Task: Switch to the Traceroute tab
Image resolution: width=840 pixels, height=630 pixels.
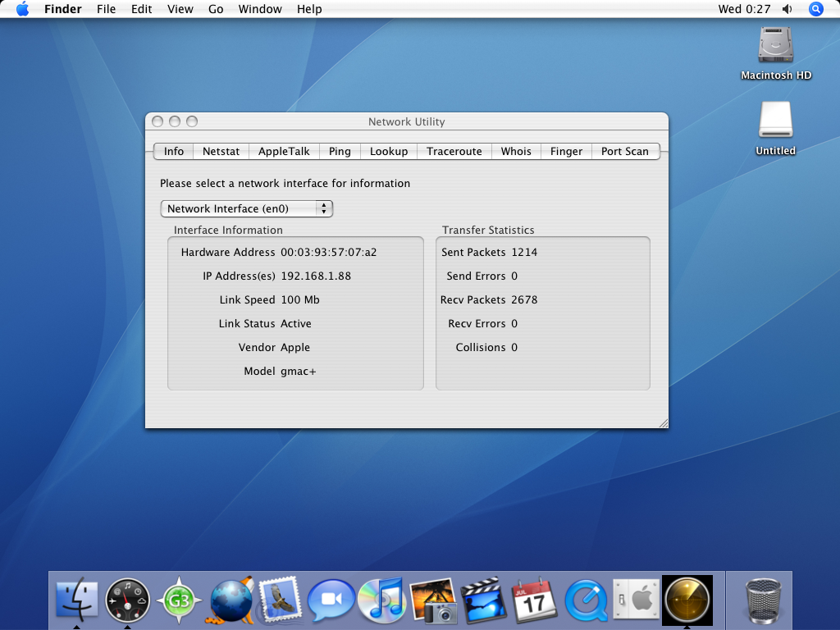Action: [454, 152]
